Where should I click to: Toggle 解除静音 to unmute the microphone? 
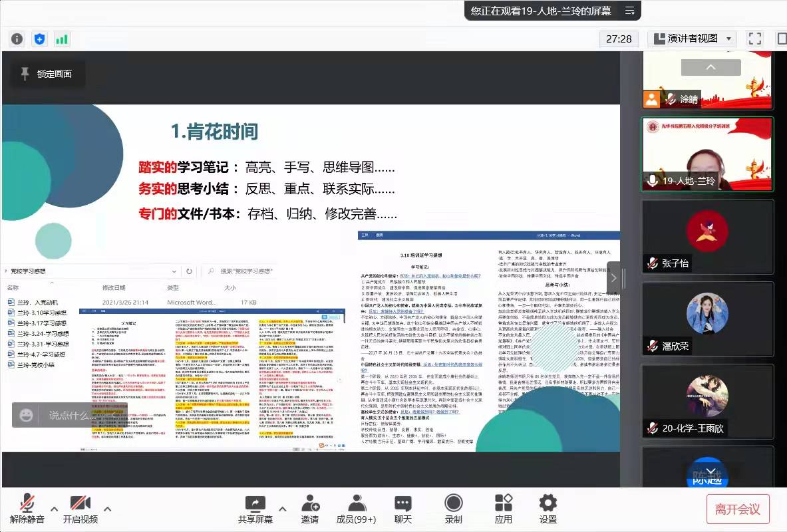tap(27, 509)
